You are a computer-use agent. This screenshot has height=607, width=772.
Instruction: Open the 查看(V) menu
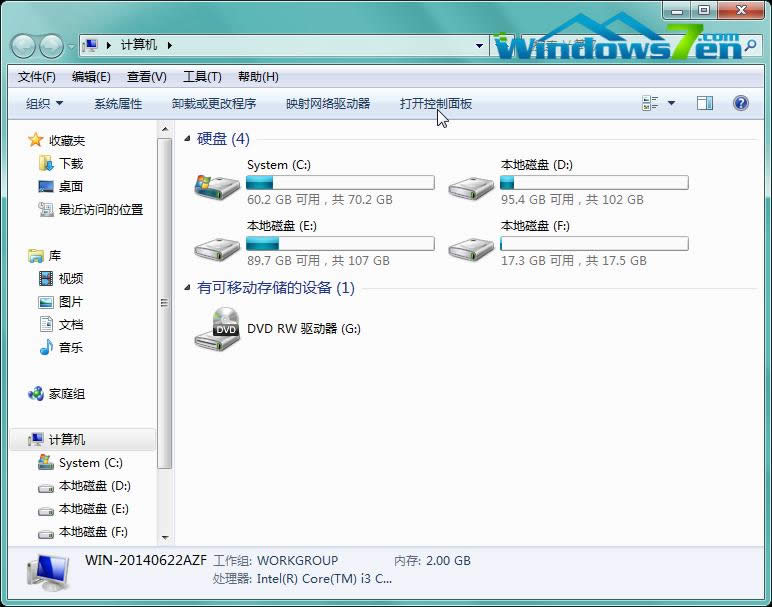pos(147,77)
